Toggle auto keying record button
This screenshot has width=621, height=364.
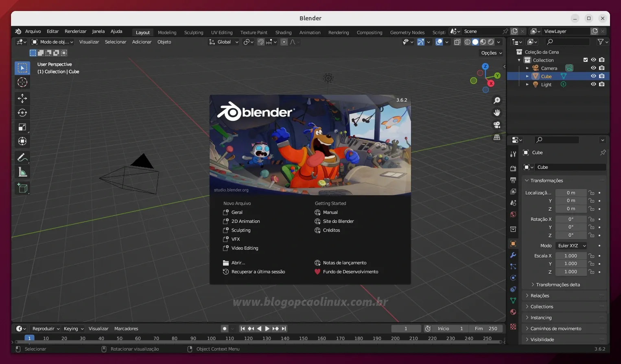(225, 329)
